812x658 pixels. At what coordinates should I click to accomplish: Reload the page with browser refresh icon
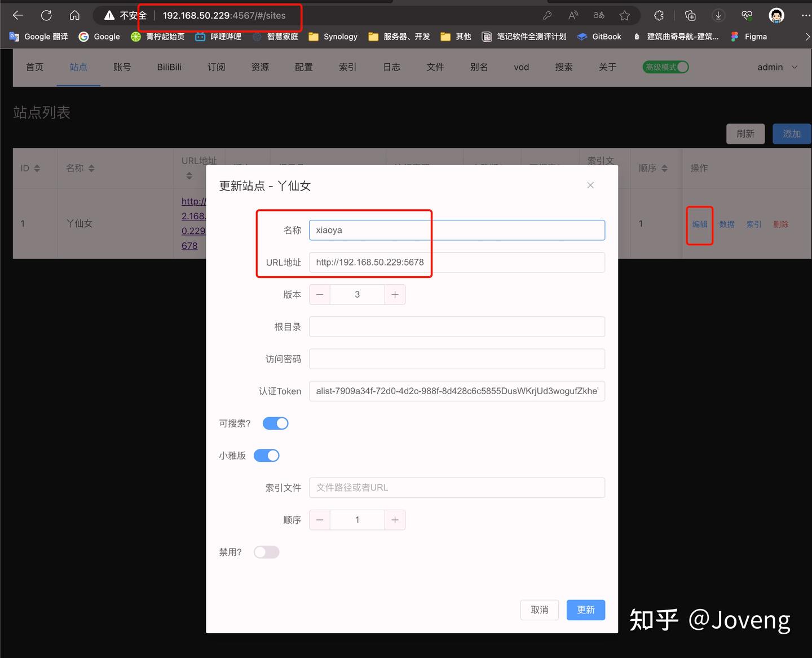click(46, 16)
